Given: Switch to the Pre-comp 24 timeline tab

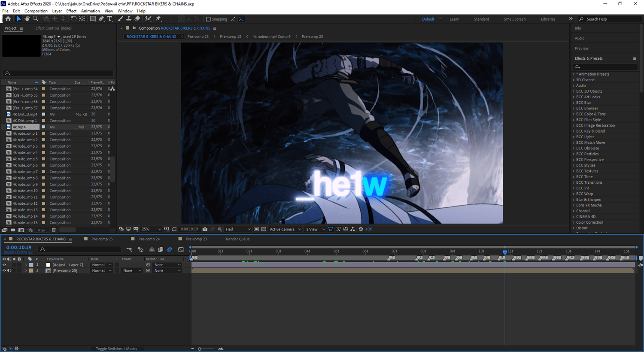Looking at the screenshot, I should (x=149, y=239).
